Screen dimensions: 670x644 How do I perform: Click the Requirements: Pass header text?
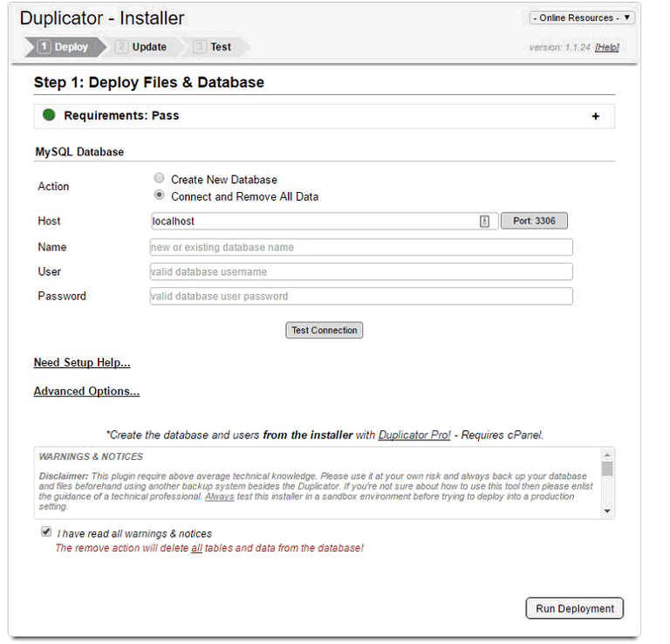(121, 116)
